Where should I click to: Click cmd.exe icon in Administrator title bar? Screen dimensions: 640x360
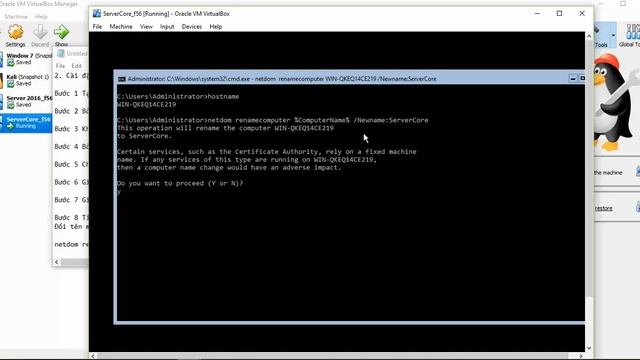point(122,79)
